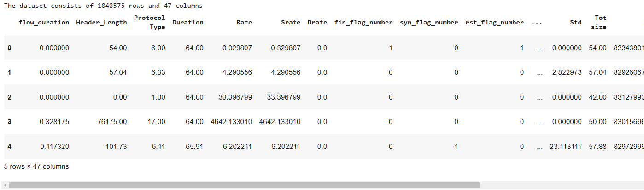
Task: Click Duration value 65.91 in row 4
Action: pyautogui.click(x=194, y=147)
